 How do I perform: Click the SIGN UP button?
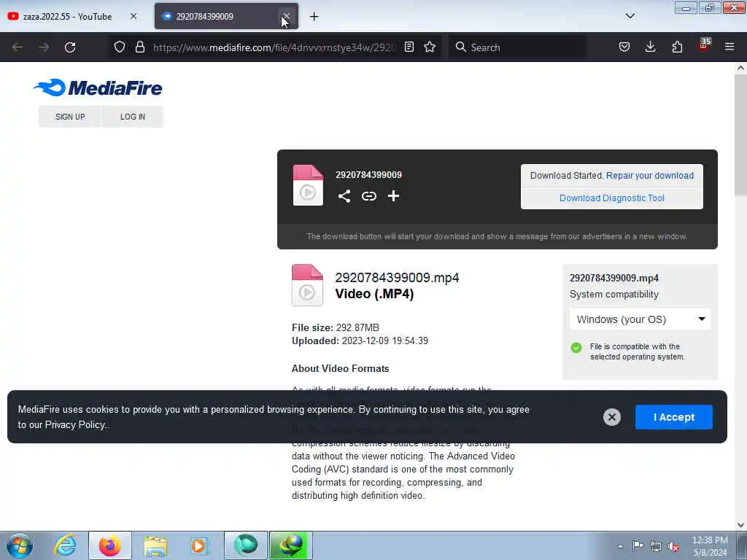(x=70, y=117)
